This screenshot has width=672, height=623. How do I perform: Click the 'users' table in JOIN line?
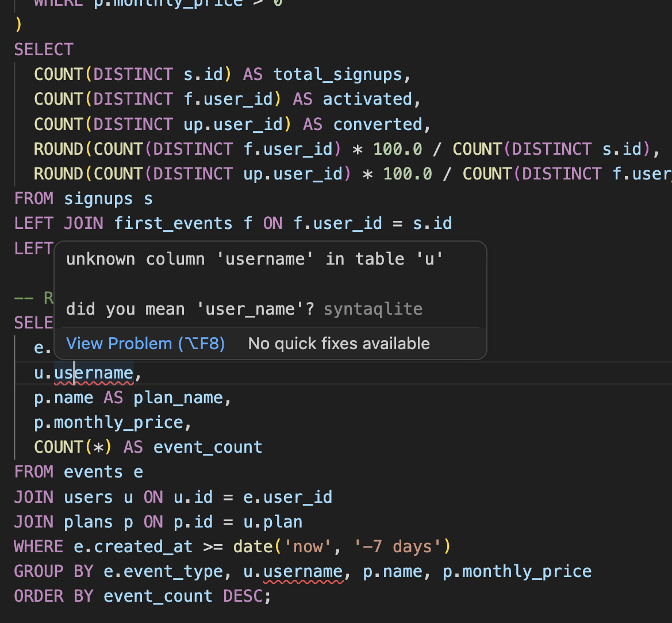click(x=88, y=497)
